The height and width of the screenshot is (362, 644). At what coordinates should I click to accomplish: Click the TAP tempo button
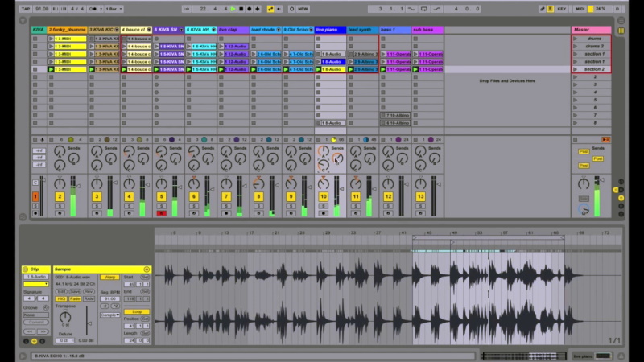26,9
